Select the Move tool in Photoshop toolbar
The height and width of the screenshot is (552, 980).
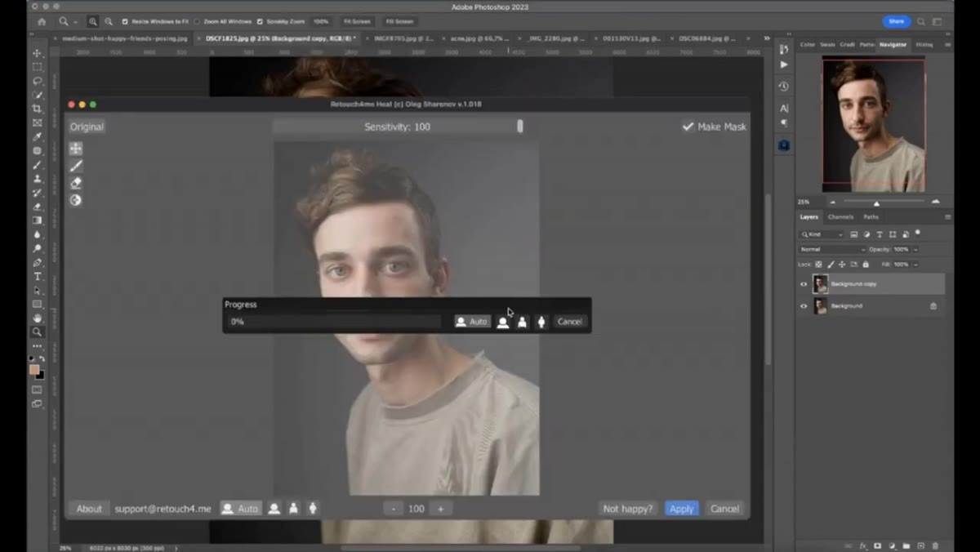pos(38,53)
